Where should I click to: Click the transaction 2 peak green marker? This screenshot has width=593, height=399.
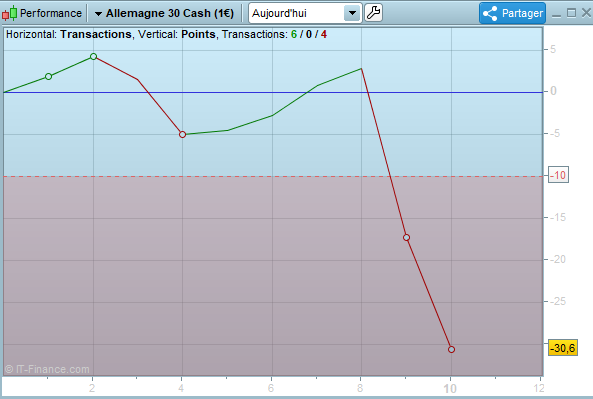(93, 57)
